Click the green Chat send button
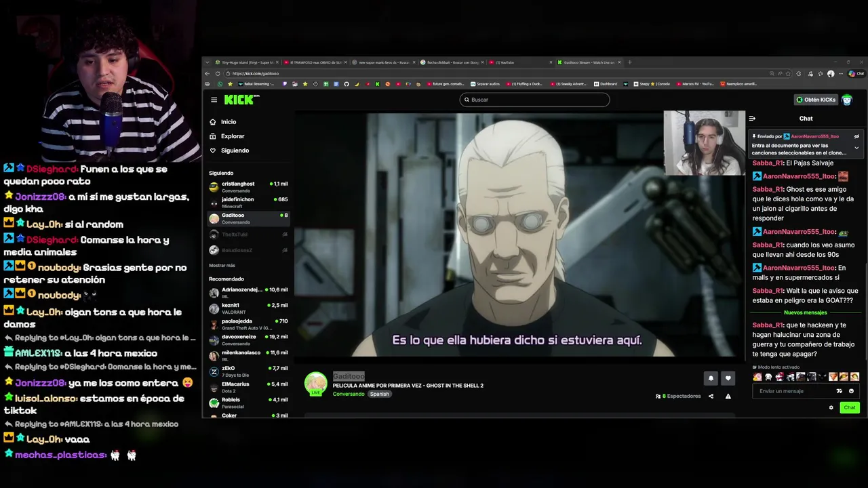868x488 pixels. coord(849,407)
